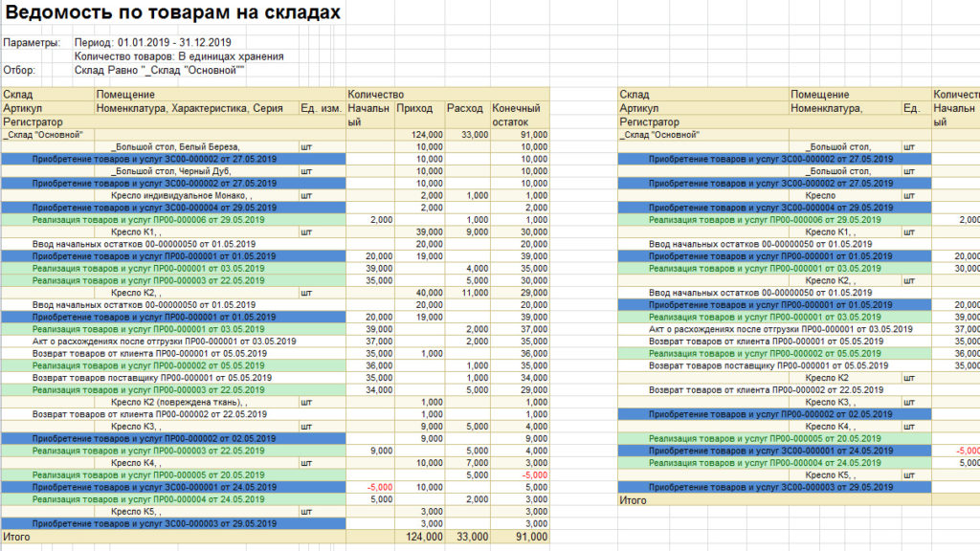The image size is (980, 551).
Task: Click the "Ед. изм." column header
Action: point(323,108)
